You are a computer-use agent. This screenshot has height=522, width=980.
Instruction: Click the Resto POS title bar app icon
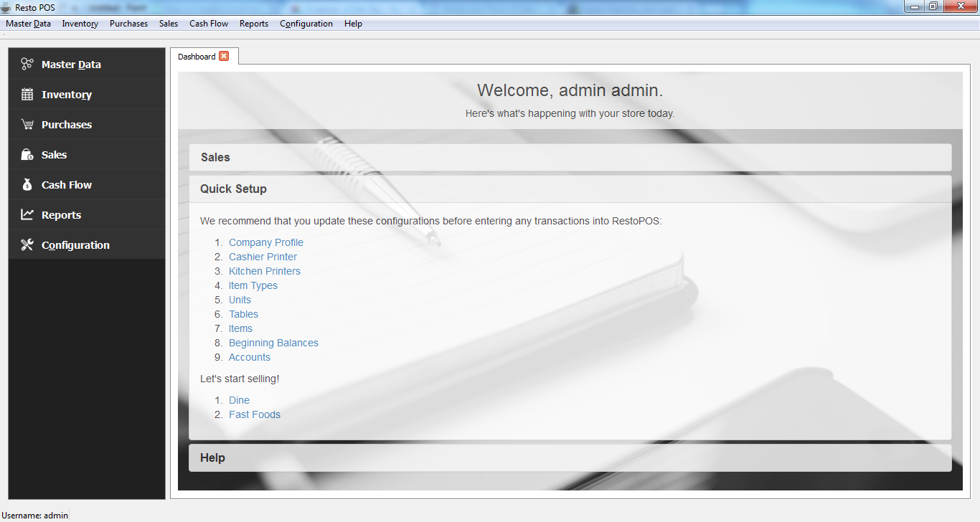coord(6,6)
